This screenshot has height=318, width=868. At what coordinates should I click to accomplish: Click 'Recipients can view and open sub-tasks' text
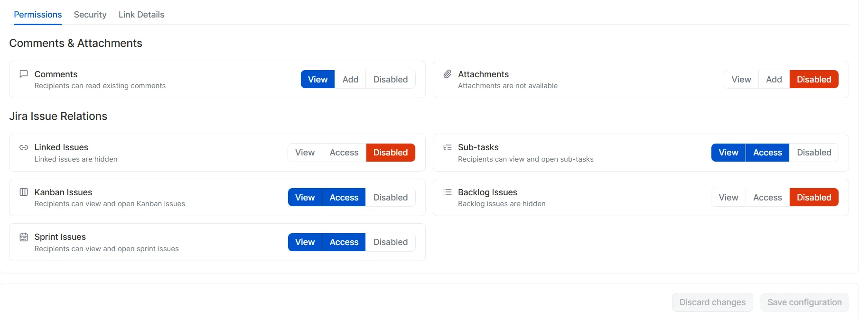[x=526, y=159]
